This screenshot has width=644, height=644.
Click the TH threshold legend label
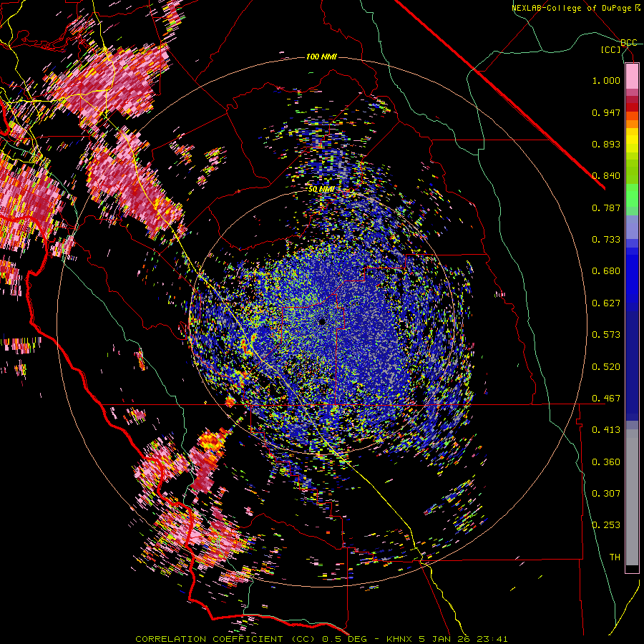pyautogui.click(x=615, y=557)
